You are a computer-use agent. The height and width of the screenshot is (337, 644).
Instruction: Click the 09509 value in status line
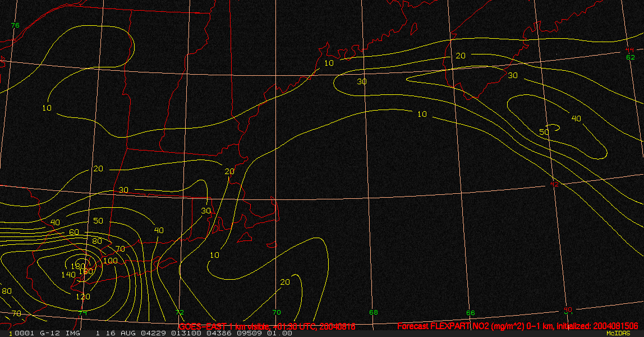click(250, 333)
